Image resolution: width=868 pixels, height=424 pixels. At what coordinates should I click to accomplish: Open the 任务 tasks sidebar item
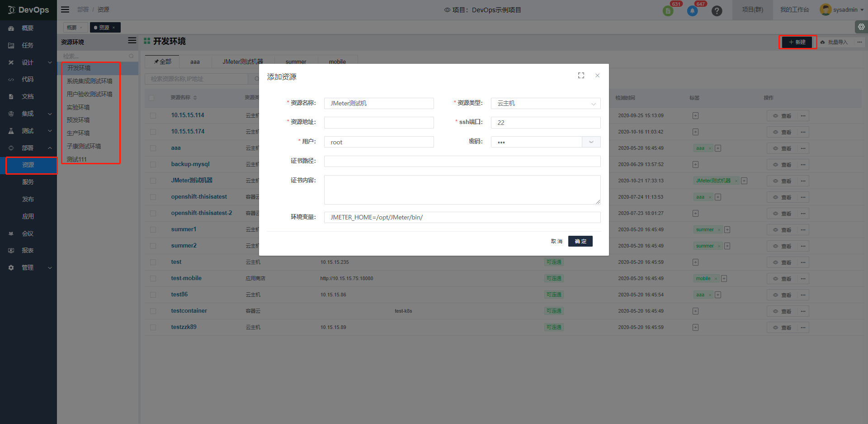28,45
